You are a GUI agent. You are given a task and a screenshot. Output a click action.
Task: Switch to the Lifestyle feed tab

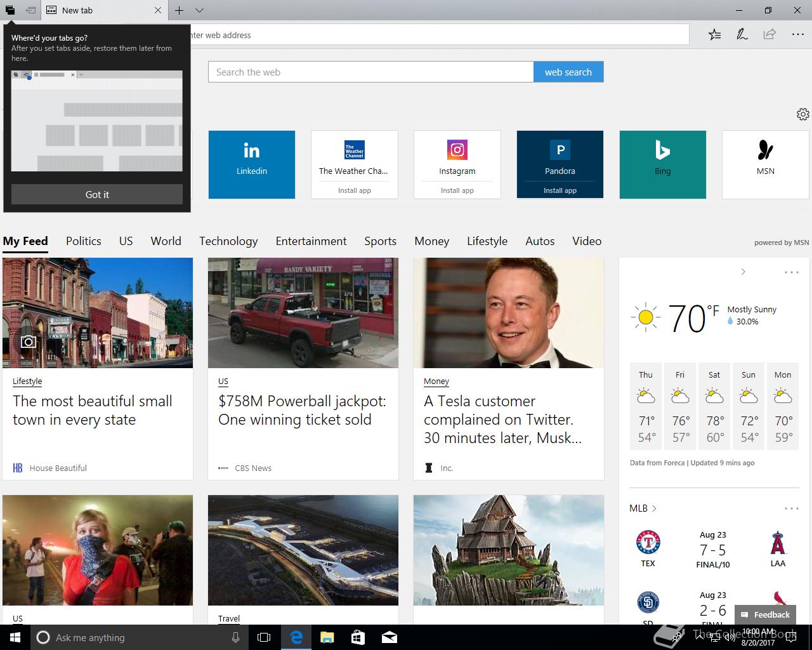[x=487, y=241]
